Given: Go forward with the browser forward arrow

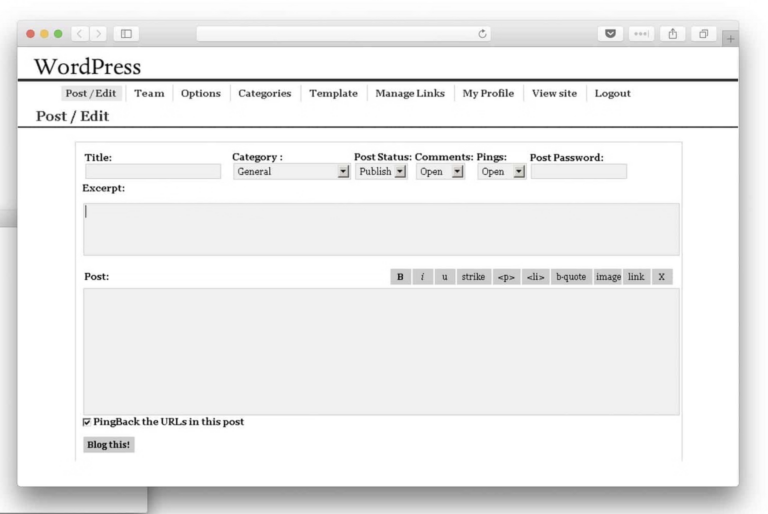Looking at the screenshot, I should (x=98, y=34).
